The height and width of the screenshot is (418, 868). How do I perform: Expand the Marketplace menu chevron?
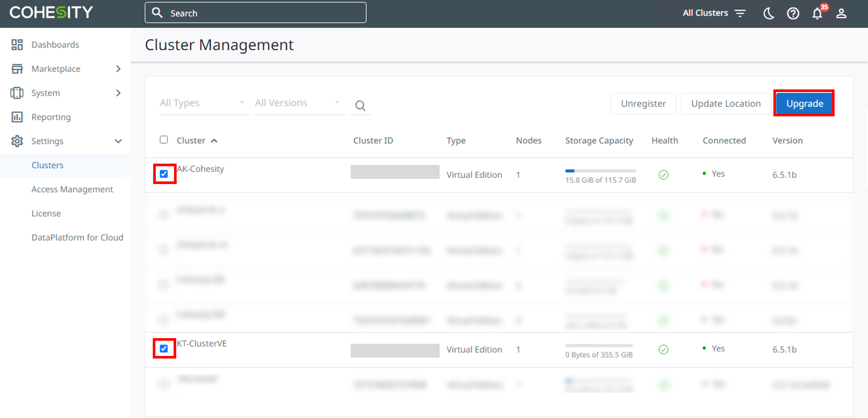pyautogui.click(x=118, y=69)
